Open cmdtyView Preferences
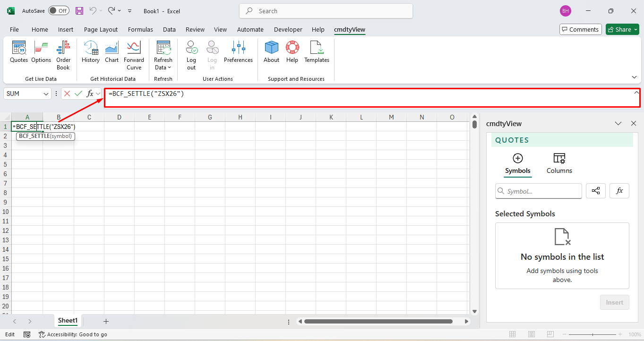This screenshot has width=644, height=341. (x=238, y=52)
